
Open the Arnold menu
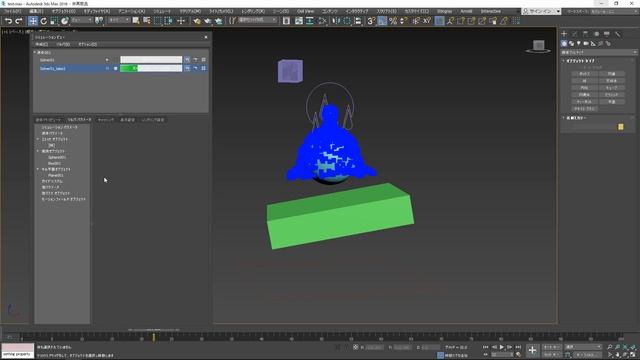pos(466,11)
